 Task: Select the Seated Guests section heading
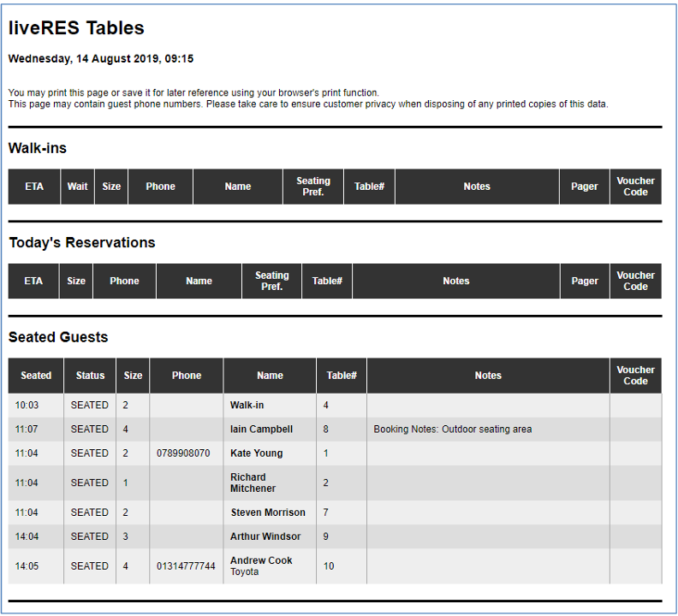[x=58, y=337]
